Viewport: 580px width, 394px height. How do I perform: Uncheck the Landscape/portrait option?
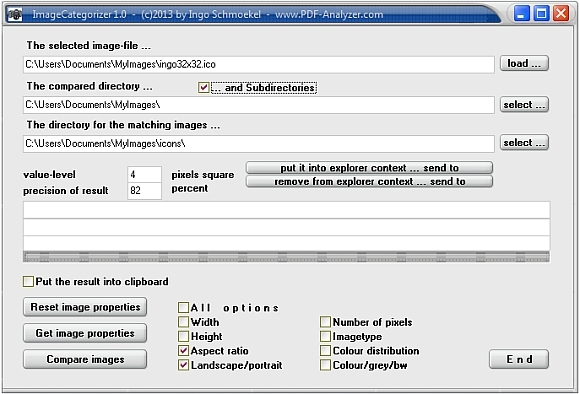[183, 365]
